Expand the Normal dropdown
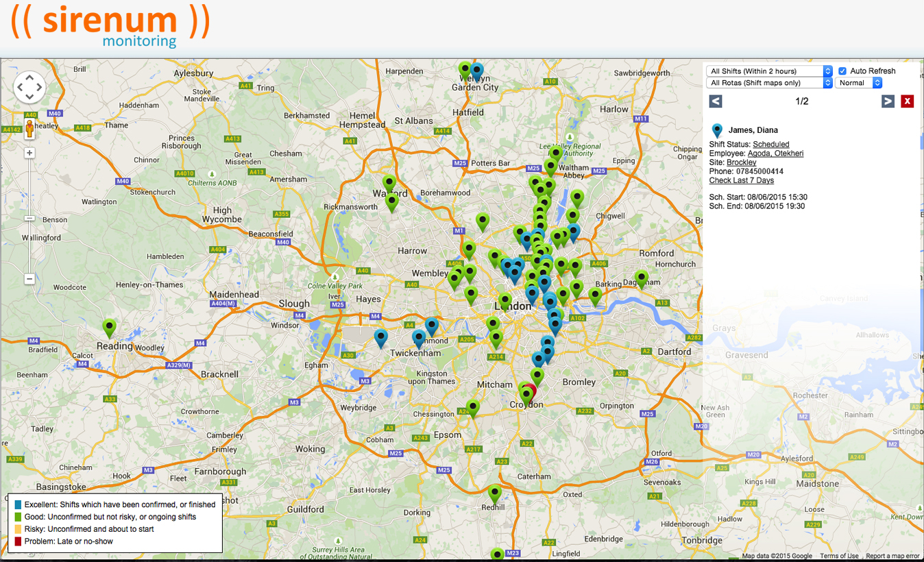Image resolution: width=924 pixels, height=562 pixels. (x=858, y=83)
